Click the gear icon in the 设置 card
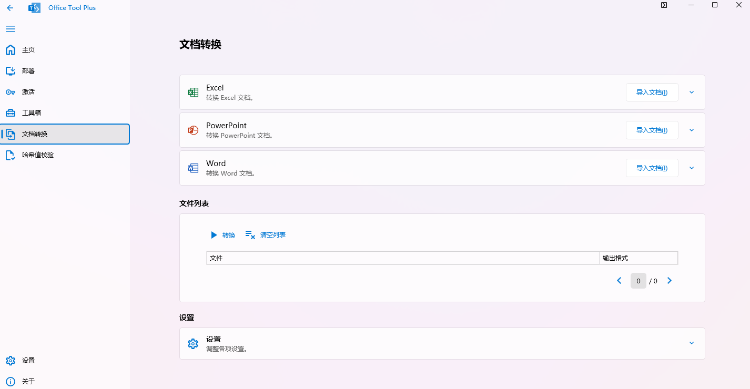 click(193, 344)
